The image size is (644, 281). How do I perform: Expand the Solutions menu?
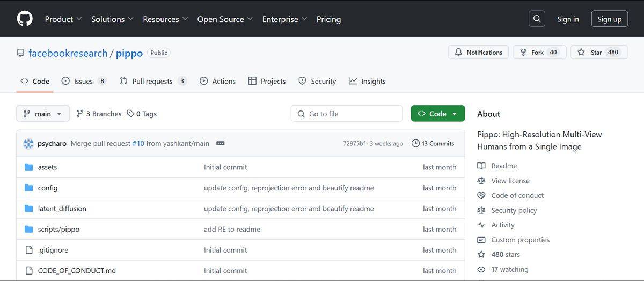click(x=112, y=19)
